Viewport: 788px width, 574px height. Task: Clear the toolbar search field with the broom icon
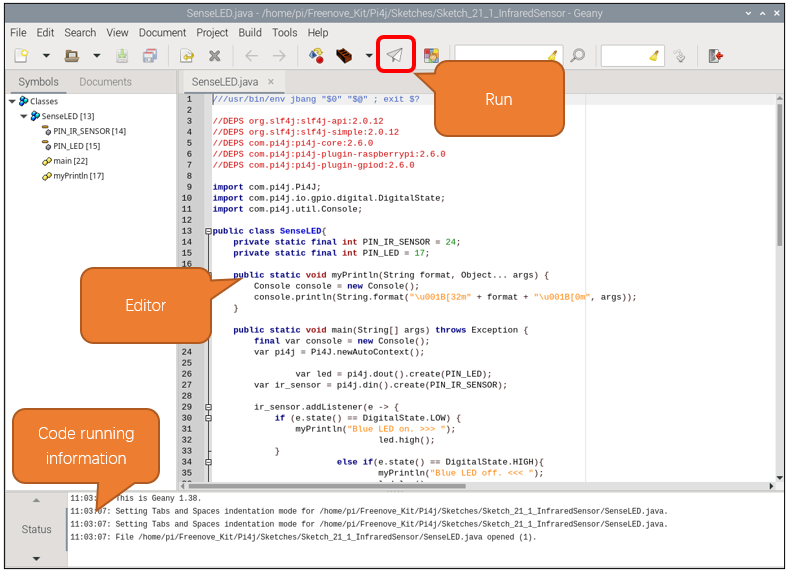point(553,55)
